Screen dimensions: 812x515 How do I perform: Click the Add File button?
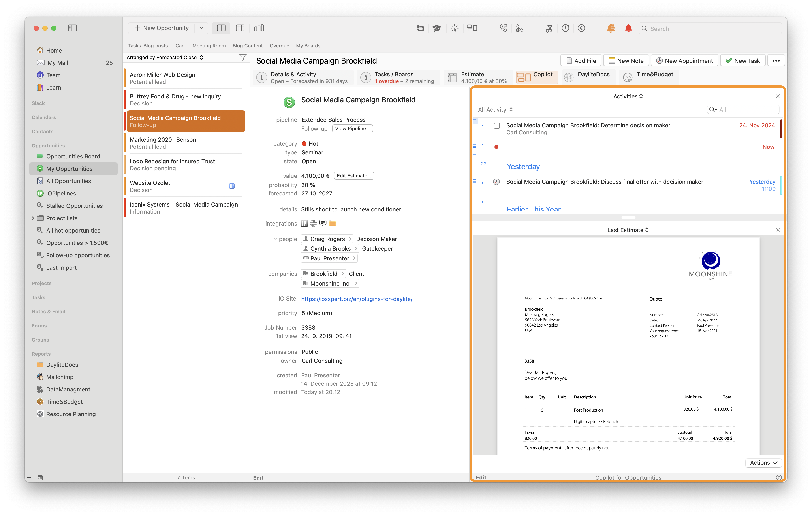pyautogui.click(x=581, y=61)
